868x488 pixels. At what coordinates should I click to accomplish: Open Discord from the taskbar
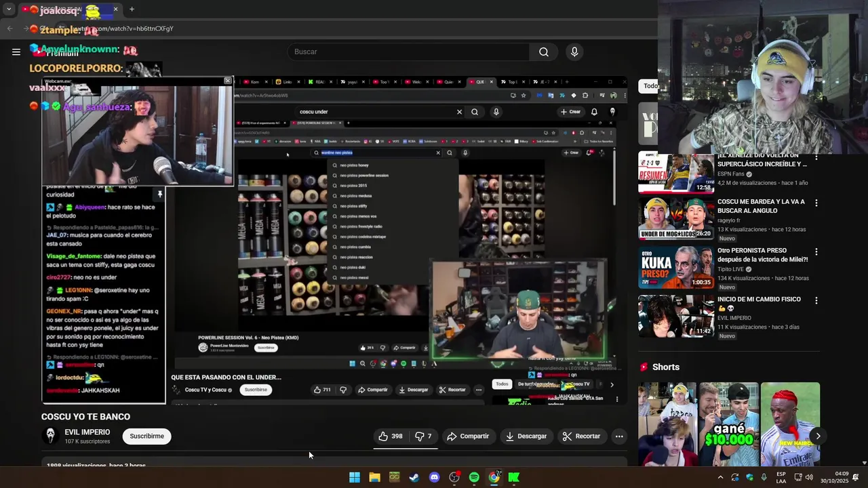[x=434, y=477]
